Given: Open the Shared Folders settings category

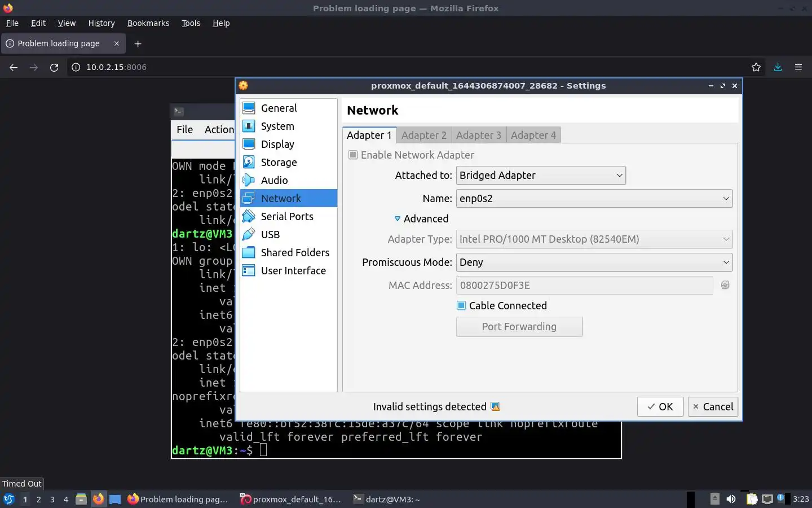Looking at the screenshot, I should [288, 252].
